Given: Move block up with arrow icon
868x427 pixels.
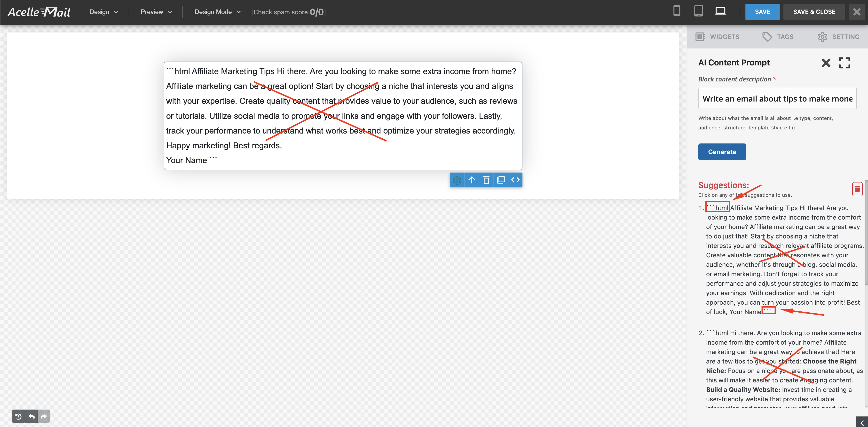Looking at the screenshot, I should (472, 180).
